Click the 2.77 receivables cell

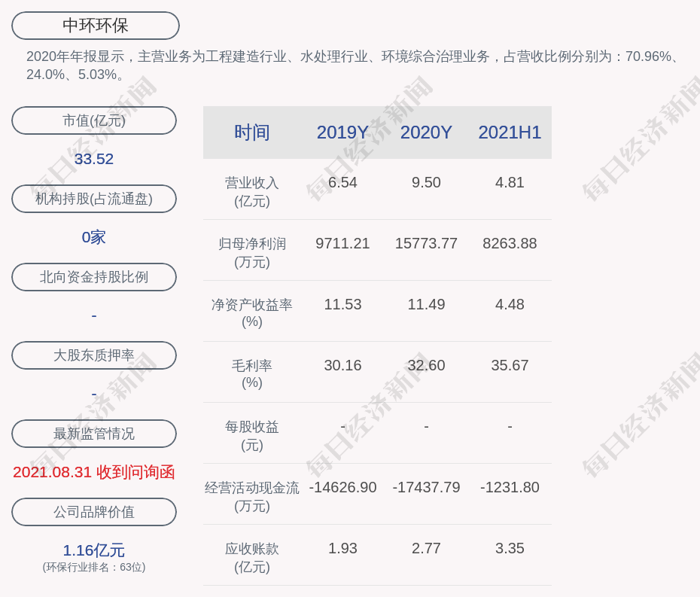click(426, 548)
